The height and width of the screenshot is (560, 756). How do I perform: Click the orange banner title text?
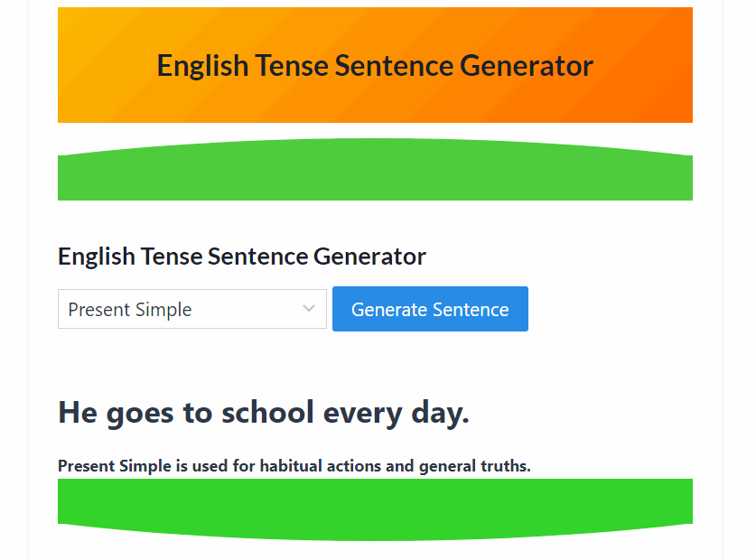(x=375, y=66)
